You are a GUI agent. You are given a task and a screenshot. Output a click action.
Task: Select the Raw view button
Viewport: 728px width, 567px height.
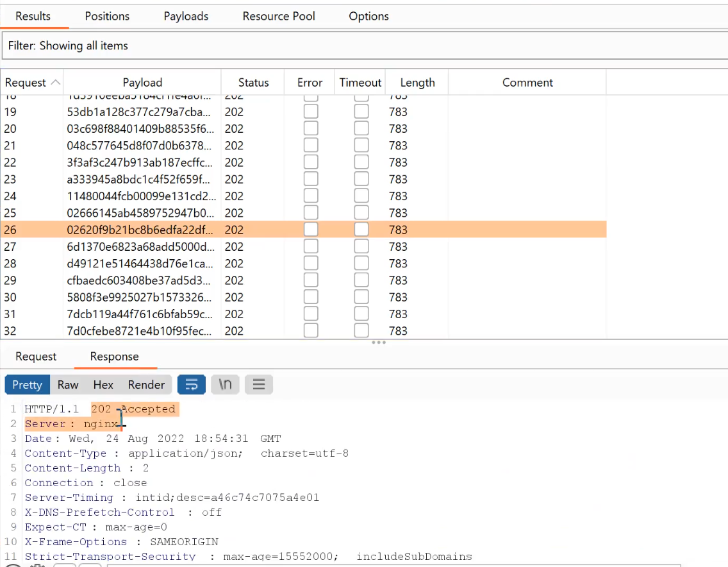[x=68, y=385]
